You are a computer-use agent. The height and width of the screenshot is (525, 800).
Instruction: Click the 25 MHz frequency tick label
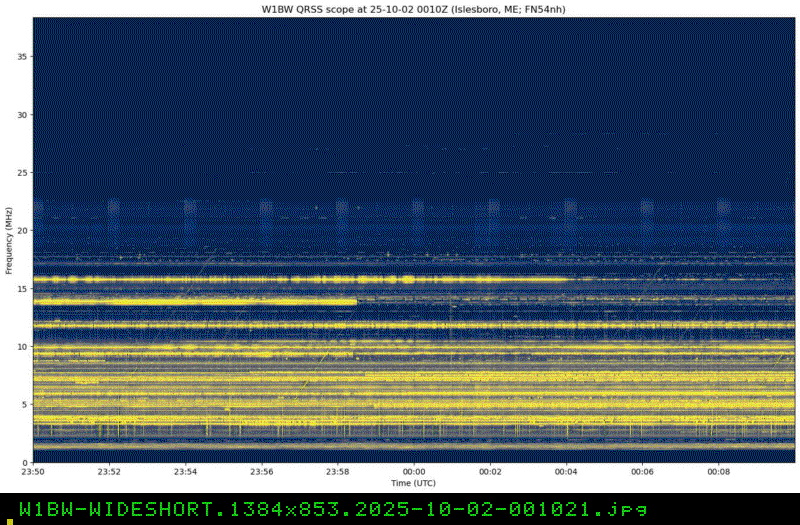pyautogui.click(x=22, y=173)
